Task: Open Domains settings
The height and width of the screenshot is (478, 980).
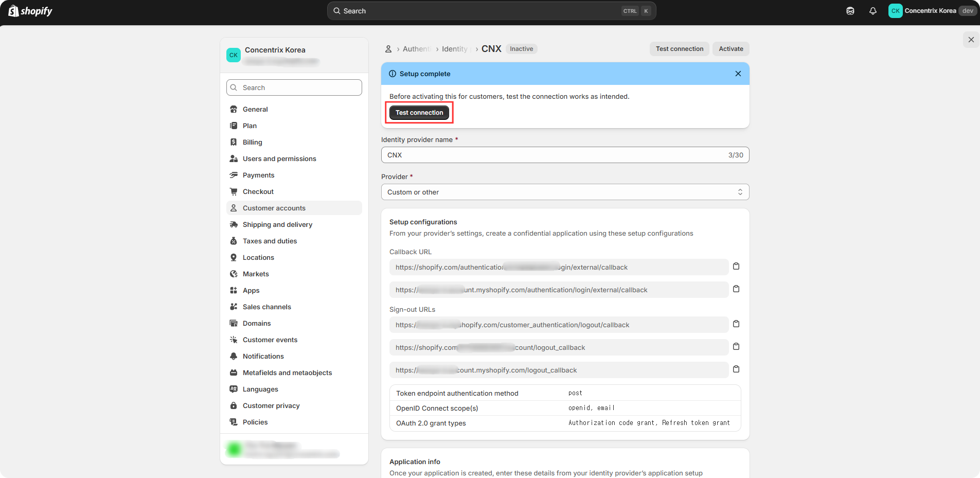Action: 294,323
